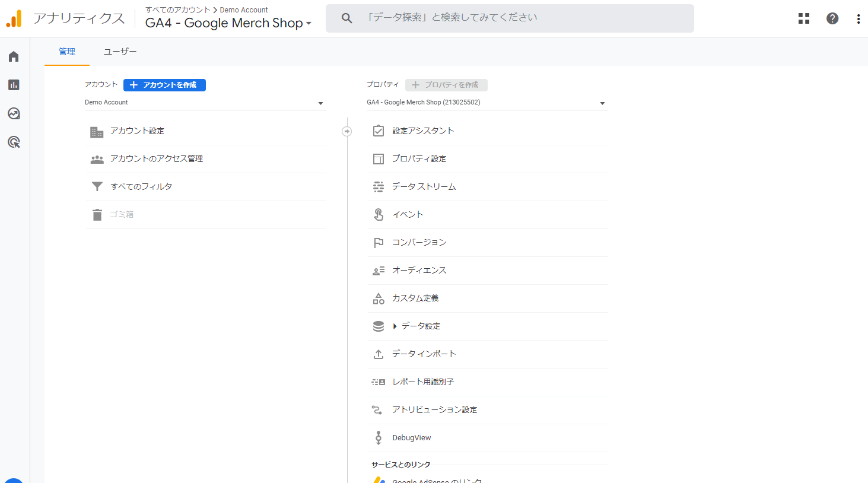Click the すべてのフィルタ funnel icon
This screenshot has height=483, width=868.
pos(97,187)
